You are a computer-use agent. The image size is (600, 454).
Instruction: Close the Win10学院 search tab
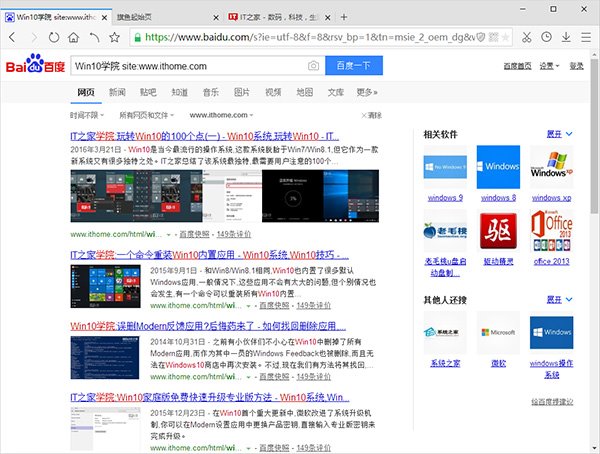[x=104, y=18]
